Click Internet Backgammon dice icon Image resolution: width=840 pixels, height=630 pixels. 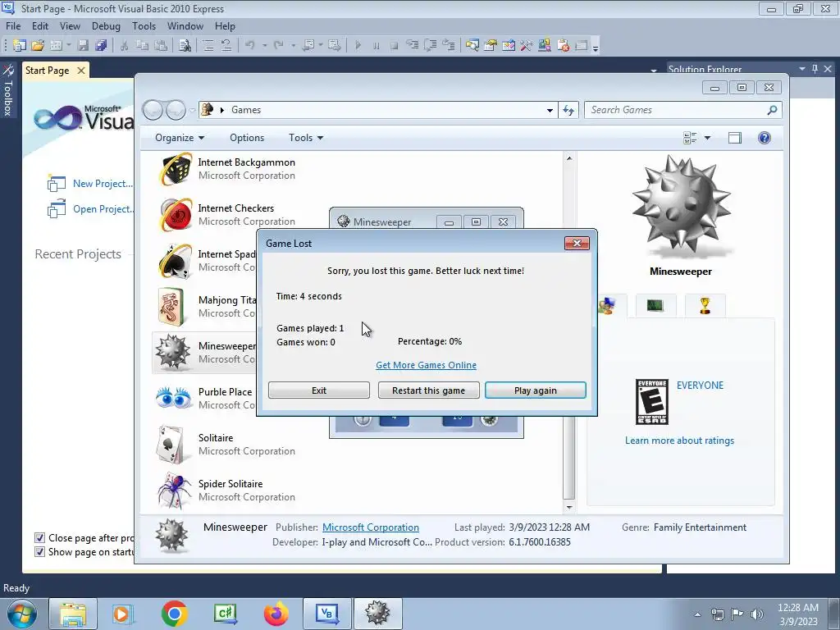tap(176, 169)
